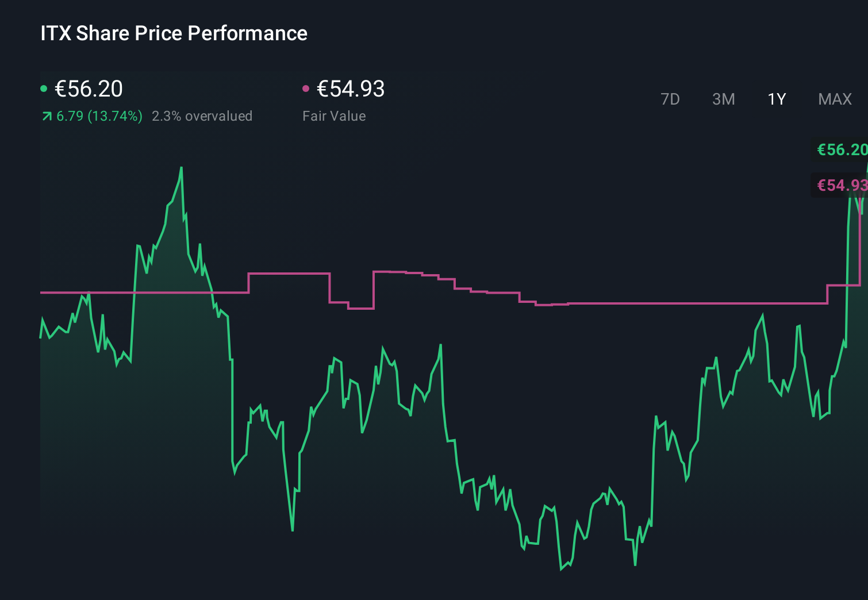Click the pink Fair Value legend dot

pyautogui.click(x=306, y=87)
